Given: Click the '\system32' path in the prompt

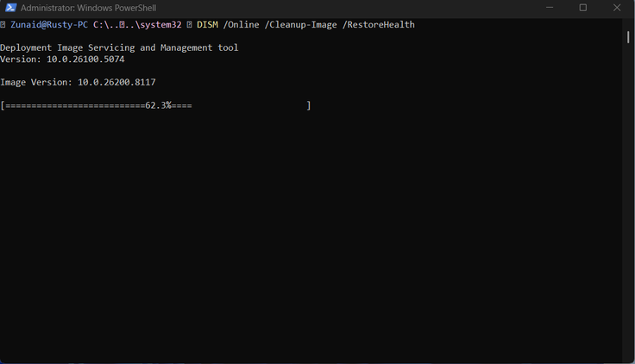Looking at the screenshot, I should [x=159, y=25].
